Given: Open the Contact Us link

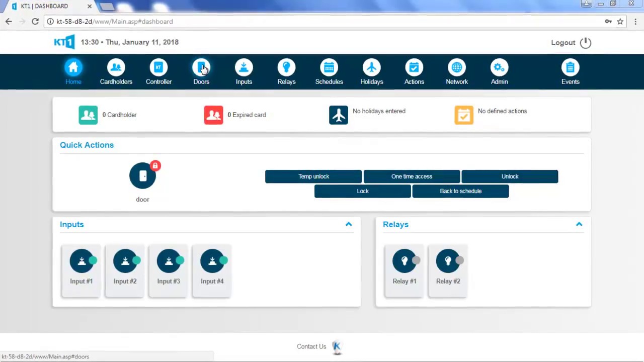Looking at the screenshot, I should pyautogui.click(x=311, y=346).
